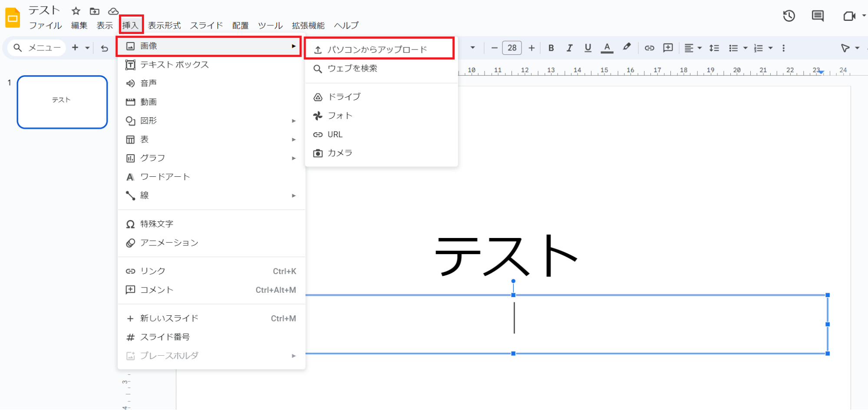Click the insert link toolbar icon
This screenshot has height=410, width=868.
649,48
